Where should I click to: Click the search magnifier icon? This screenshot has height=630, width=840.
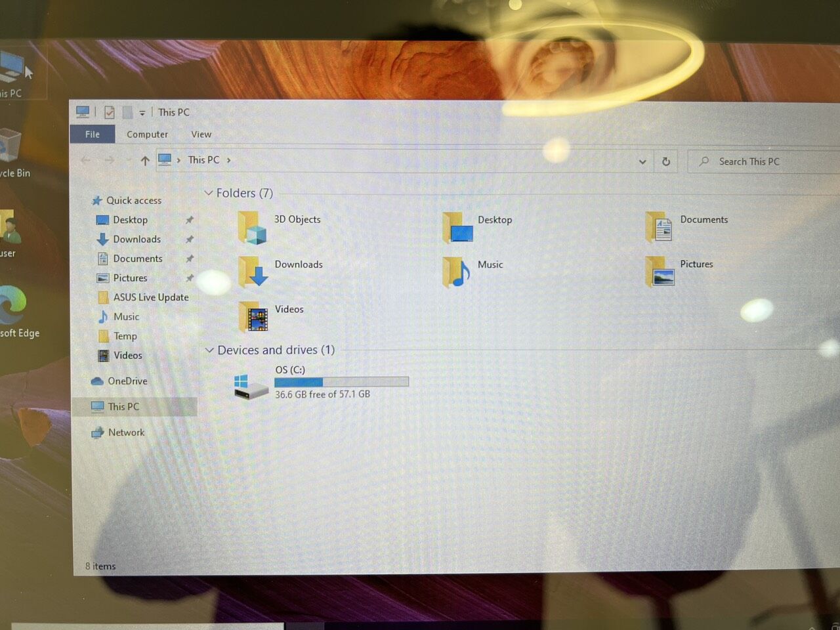click(704, 161)
